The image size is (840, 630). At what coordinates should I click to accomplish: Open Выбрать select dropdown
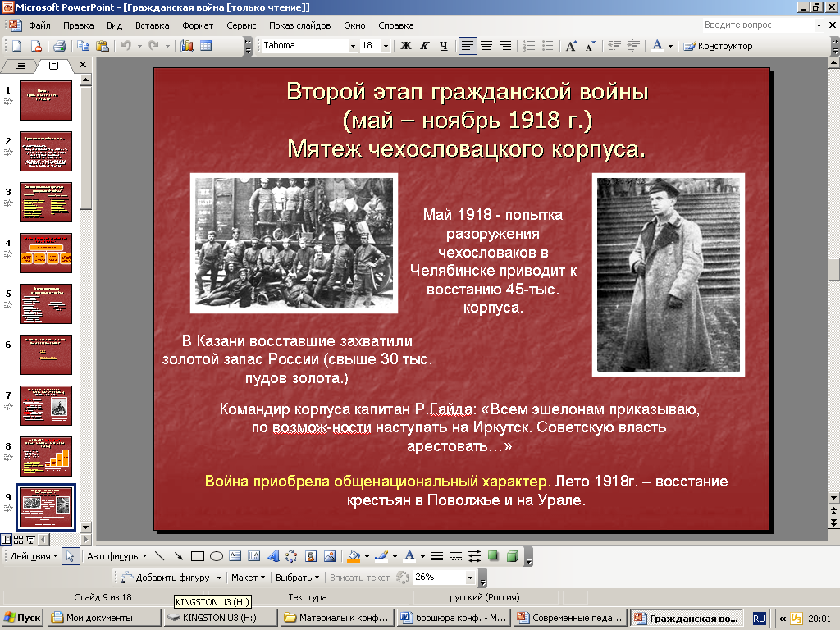pos(297,577)
